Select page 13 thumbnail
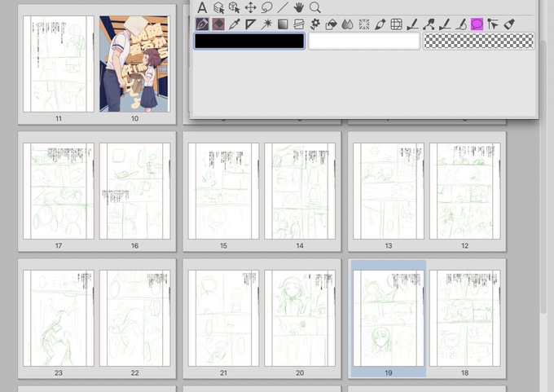Image resolution: width=554 pixels, height=392 pixels. point(389,191)
